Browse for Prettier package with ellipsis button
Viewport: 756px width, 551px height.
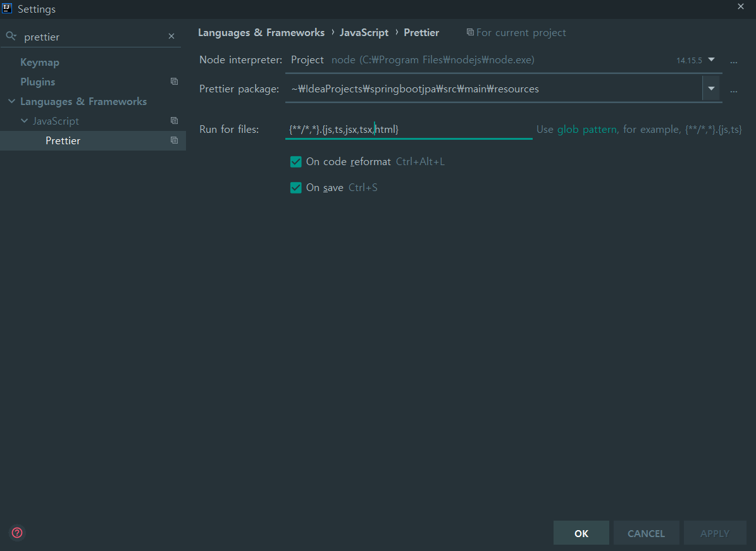click(733, 90)
